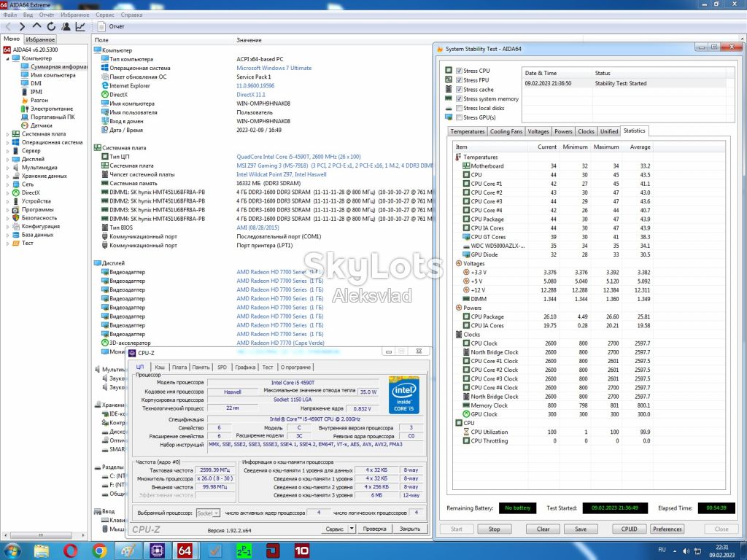This screenshot has height=560, width=747.
Task: Enable the Stress GPU(s) checkbox
Action: pos(460,117)
